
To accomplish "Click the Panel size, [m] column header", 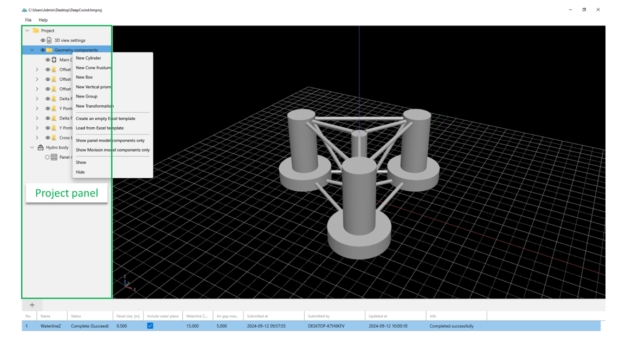I will [128, 316].
